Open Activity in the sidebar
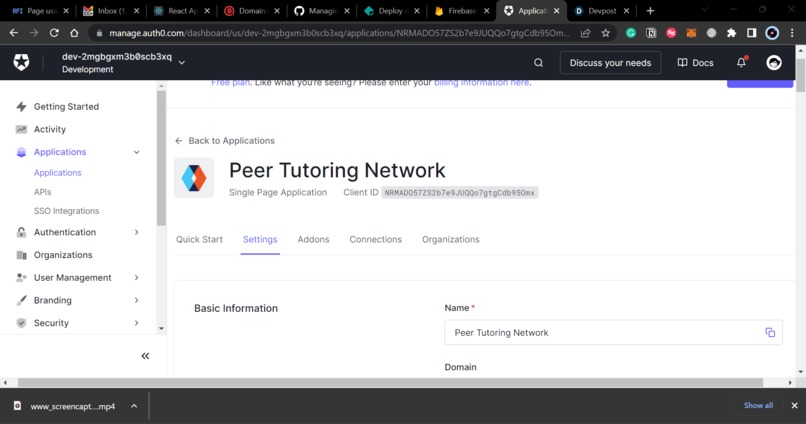This screenshot has width=806, height=424. tap(50, 129)
